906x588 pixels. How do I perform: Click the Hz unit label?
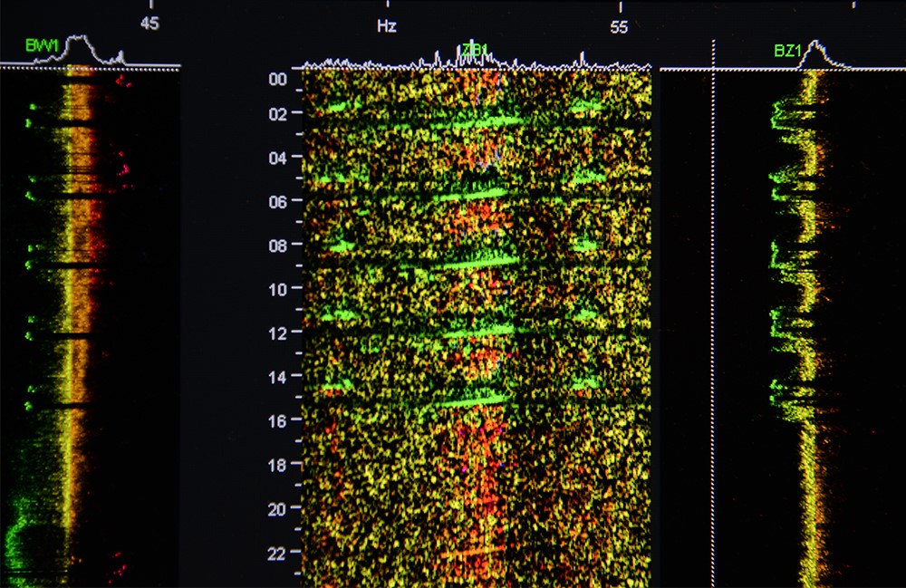[x=387, y=26]
